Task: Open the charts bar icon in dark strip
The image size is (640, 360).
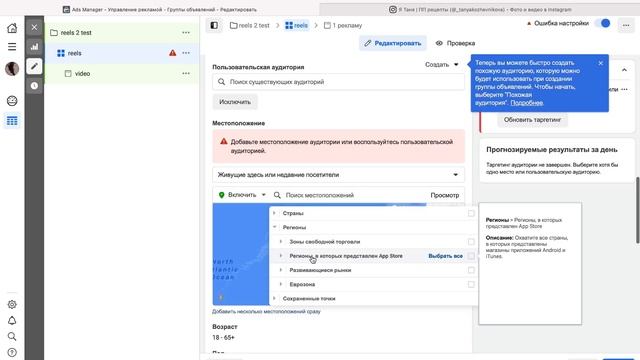Action: click(x=34, y=47)
